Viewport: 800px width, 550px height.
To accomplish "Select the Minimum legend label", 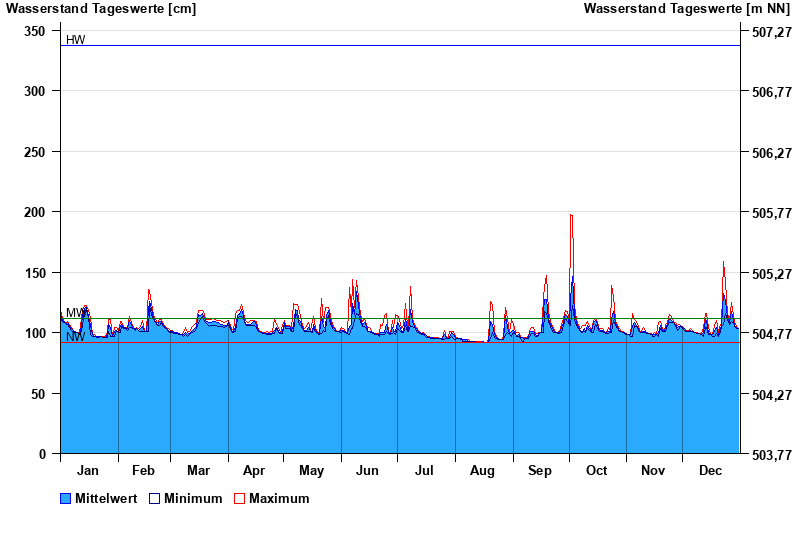I will pos(193,498).
